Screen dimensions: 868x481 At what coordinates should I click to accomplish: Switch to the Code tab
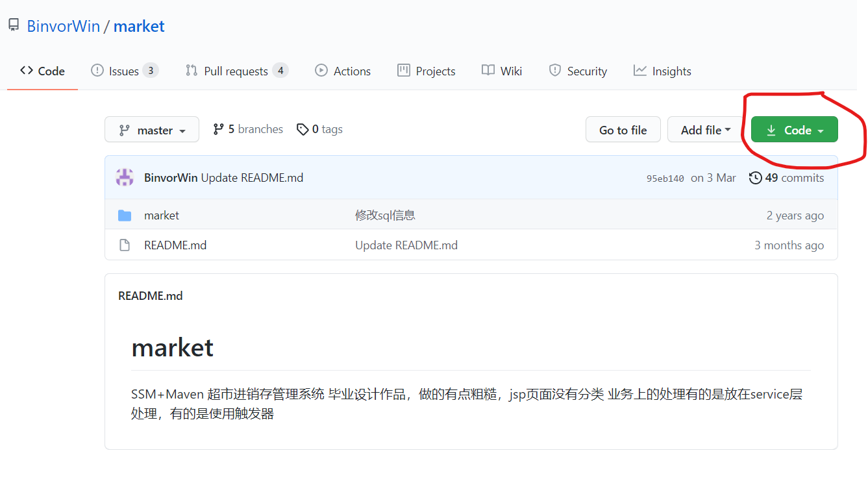(x=42, y=71)
